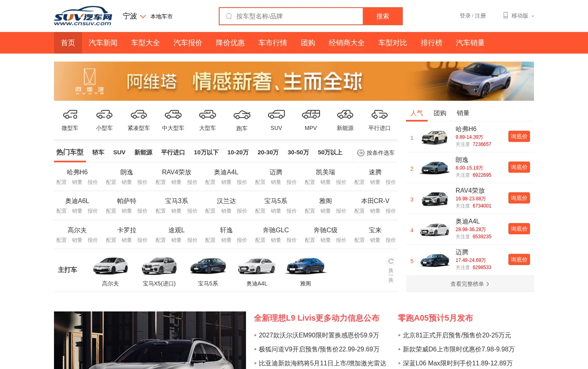This screenshot has width=588, height=369.
Task: Click the 首页 navigation item
Action: point(68,43)
